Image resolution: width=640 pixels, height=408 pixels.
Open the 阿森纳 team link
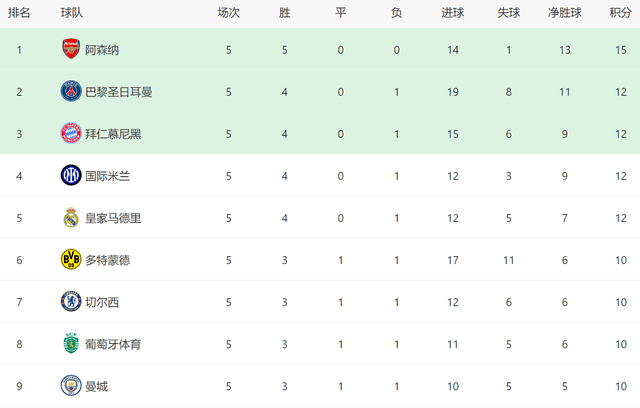tap(102, 49)
